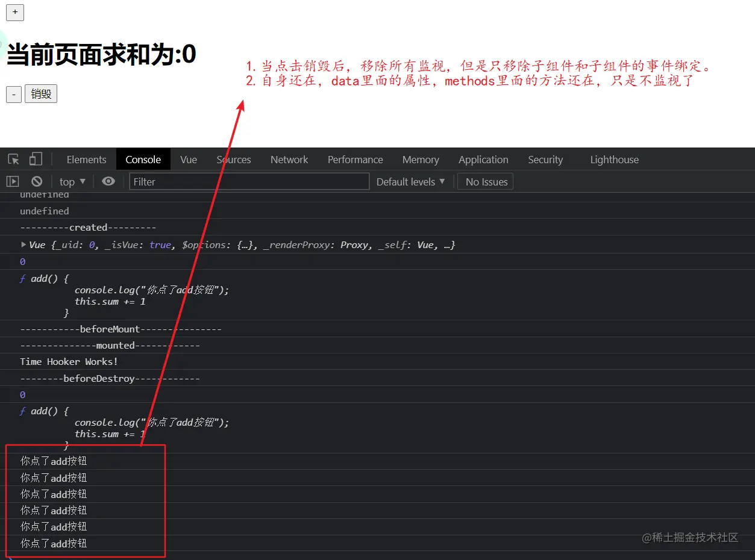This screenshot has height=560, width=755.
Task: Switch to the Elements tab
Action: pyautogui.click(x=86, y=160)
